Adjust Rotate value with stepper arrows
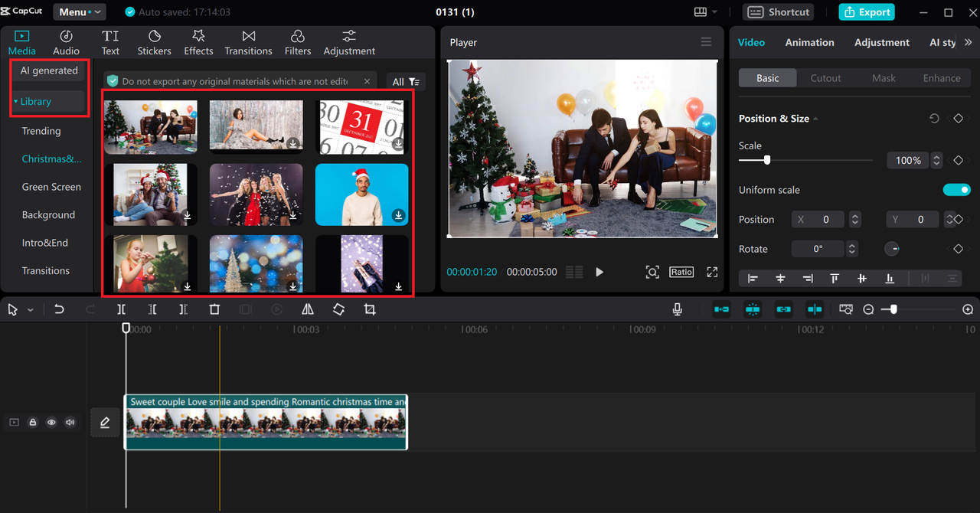The image size is (980, 513). (x=852, y=249)
